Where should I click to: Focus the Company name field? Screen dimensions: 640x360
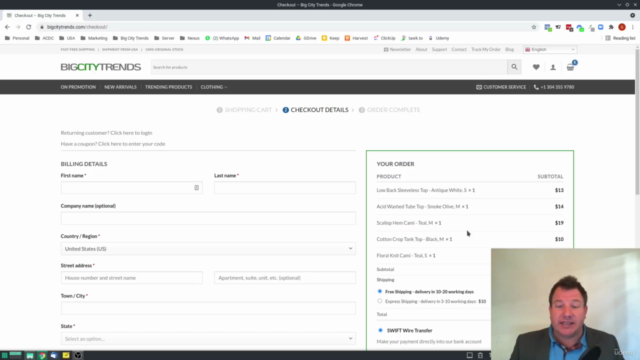[208, 218]
